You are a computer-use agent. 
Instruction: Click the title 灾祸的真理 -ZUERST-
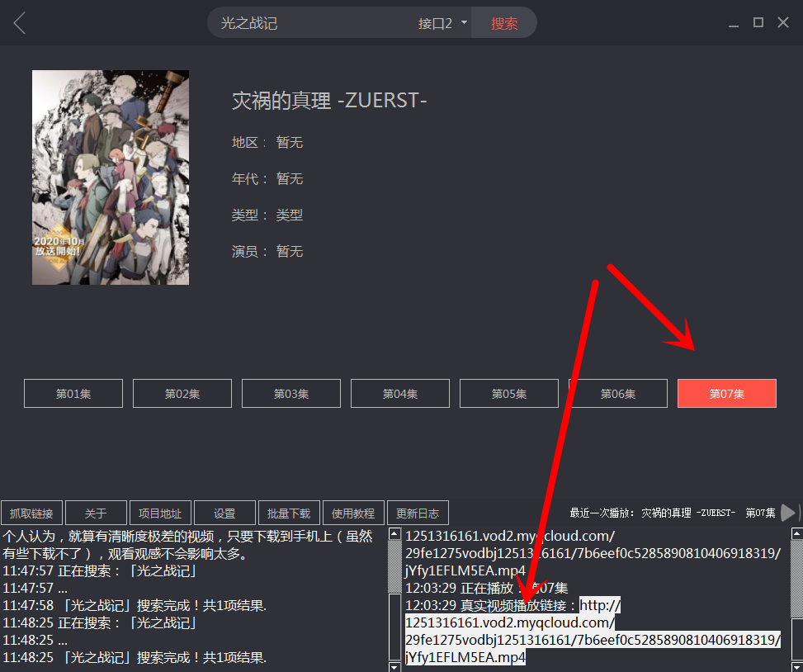(329, 101)
